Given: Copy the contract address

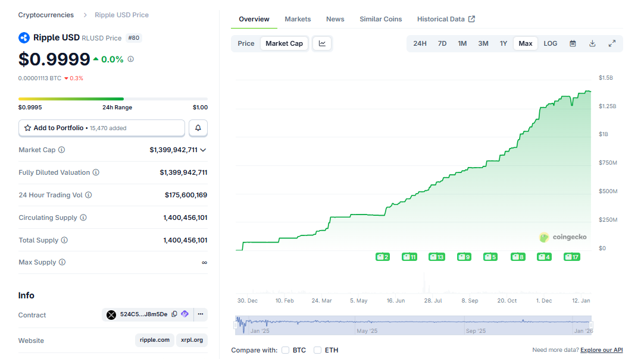Looking at the screenshot, I should tap(174, 314).
